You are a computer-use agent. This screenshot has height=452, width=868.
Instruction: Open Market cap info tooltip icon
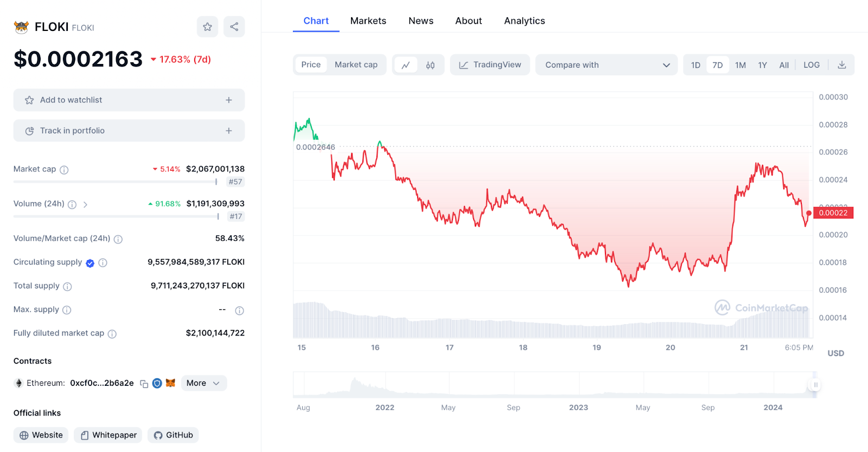click(x=64, y=170)
